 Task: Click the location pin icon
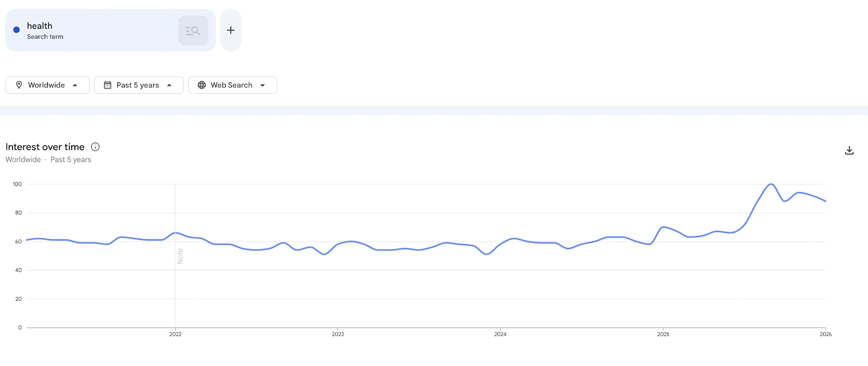(x=19, y=85)
